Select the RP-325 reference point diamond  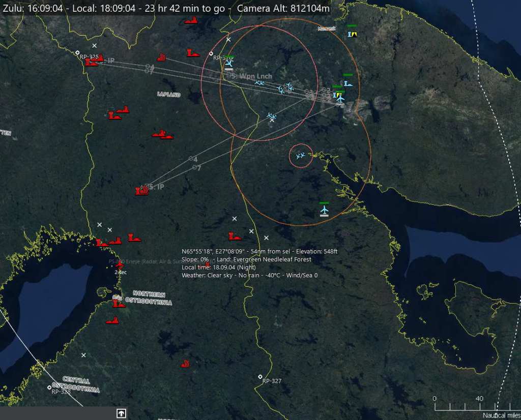tap(77, 52)
